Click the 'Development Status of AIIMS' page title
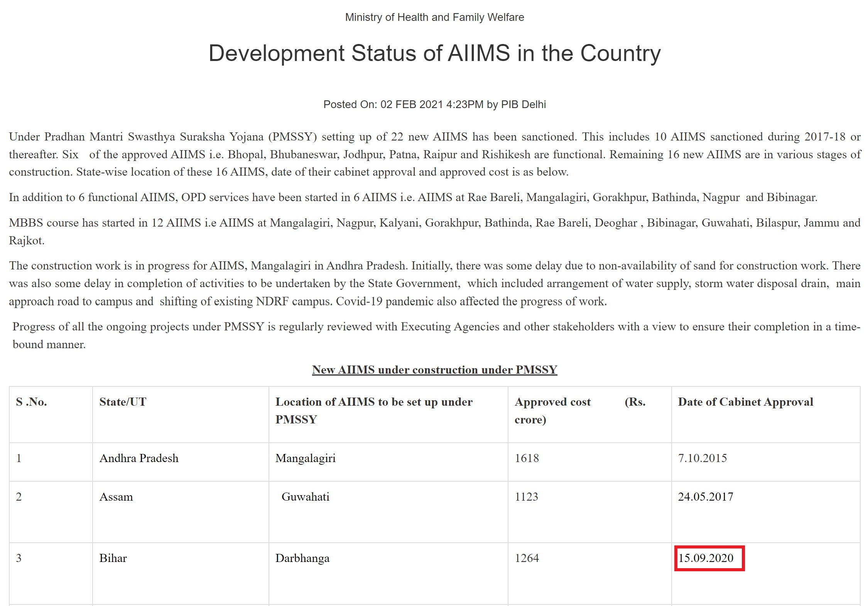The image size is (868, 606). click(434, 53)
